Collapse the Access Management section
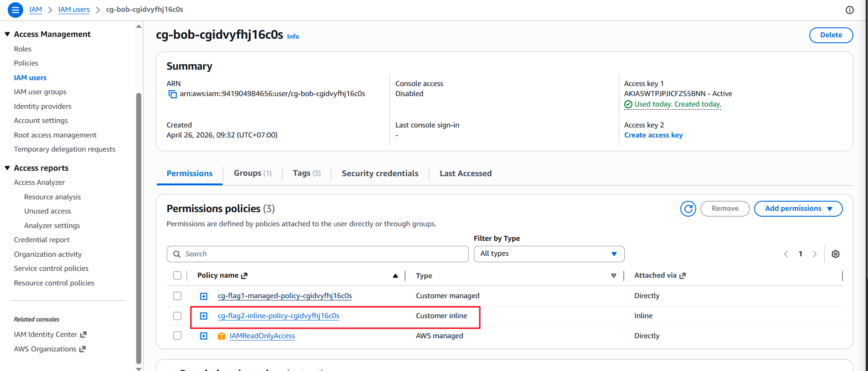This screenshot has height=371, width=868. 7,34
